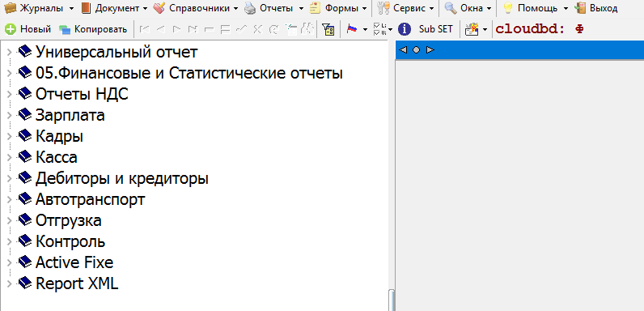
Task: Click the left triangle in blue header
Action: 403,49
